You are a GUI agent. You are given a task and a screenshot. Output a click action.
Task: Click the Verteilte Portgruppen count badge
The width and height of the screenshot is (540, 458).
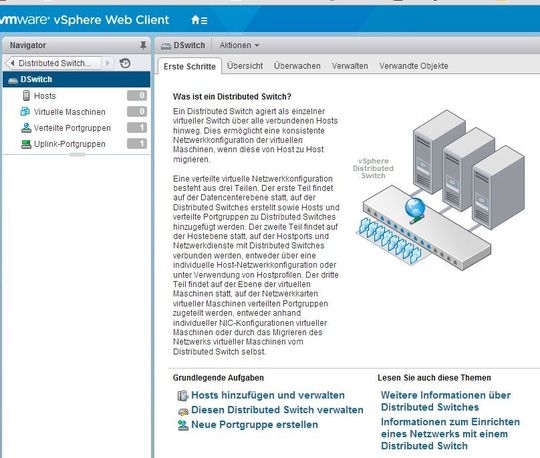click(137, 127)
